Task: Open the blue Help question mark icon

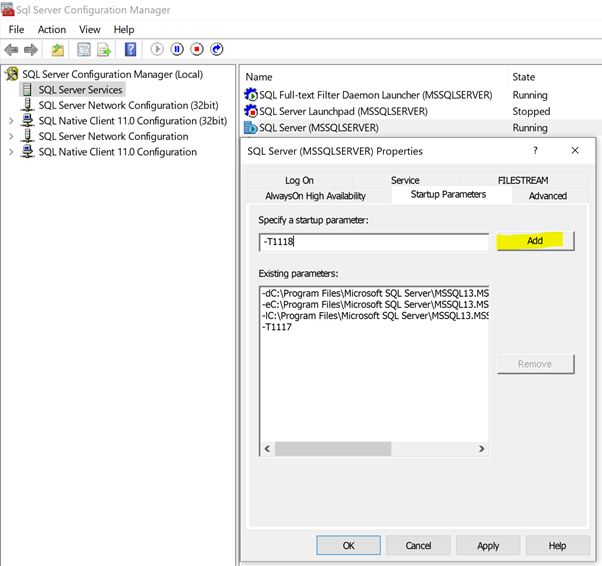Action: click(x=131, y=50)
